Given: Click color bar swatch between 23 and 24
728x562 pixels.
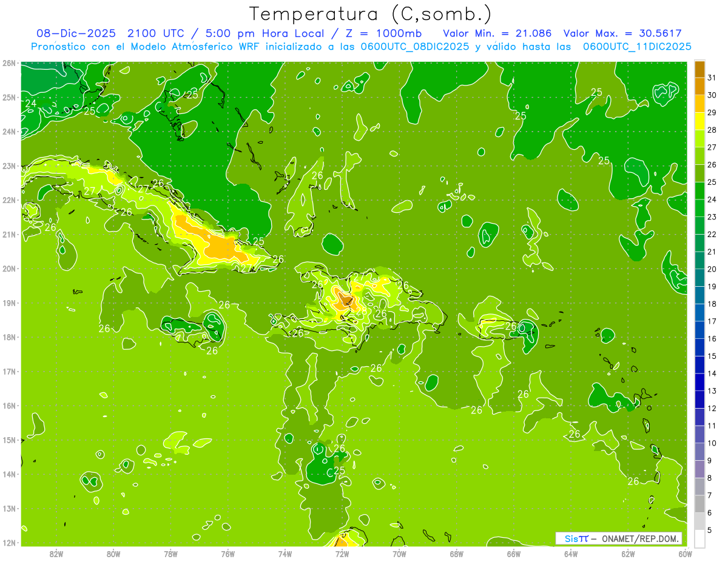Looking at the screenshot, I should pyautogui.click(x=700, y=208).
